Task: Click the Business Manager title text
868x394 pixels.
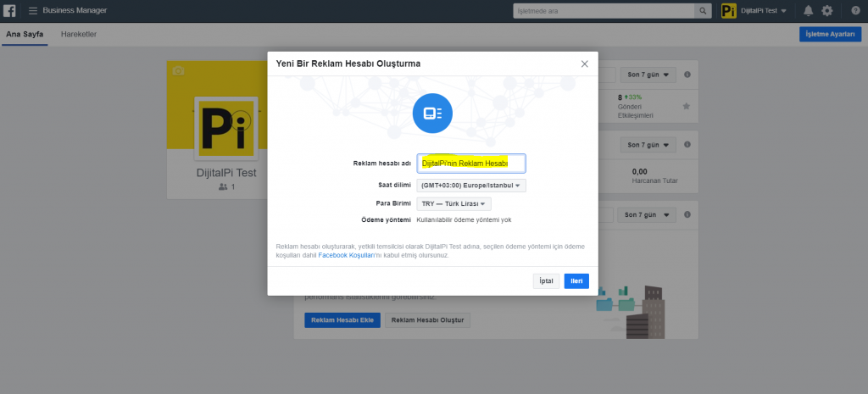Action: [x=75, y=10]
